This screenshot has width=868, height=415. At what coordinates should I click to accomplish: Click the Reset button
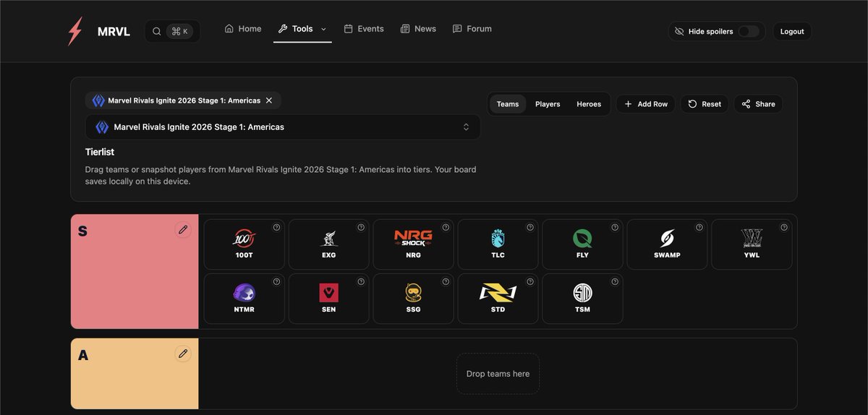[705, 104]
